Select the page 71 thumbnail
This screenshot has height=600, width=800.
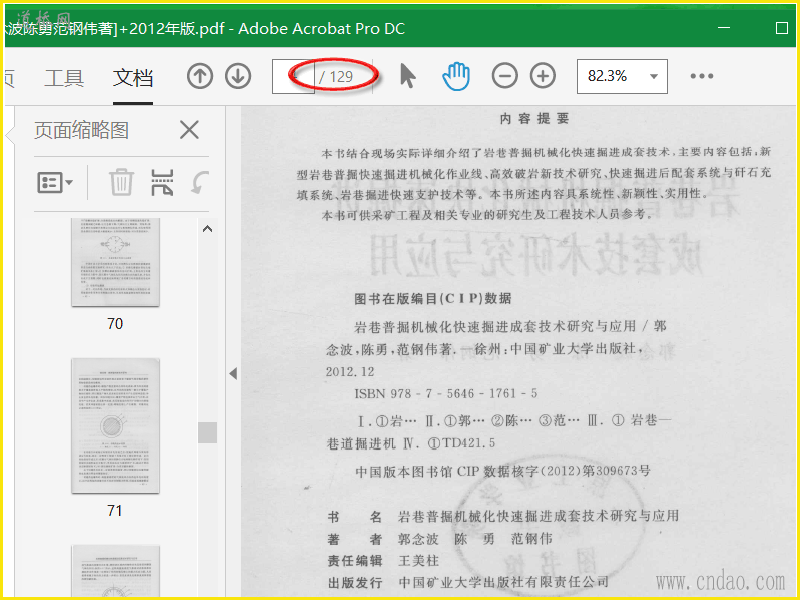point(115,426)
